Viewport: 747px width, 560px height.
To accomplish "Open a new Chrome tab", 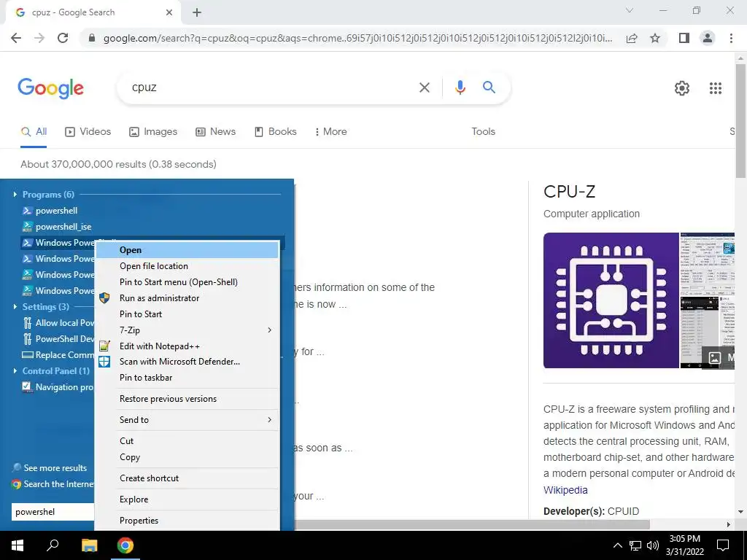I will click(197, 12).
